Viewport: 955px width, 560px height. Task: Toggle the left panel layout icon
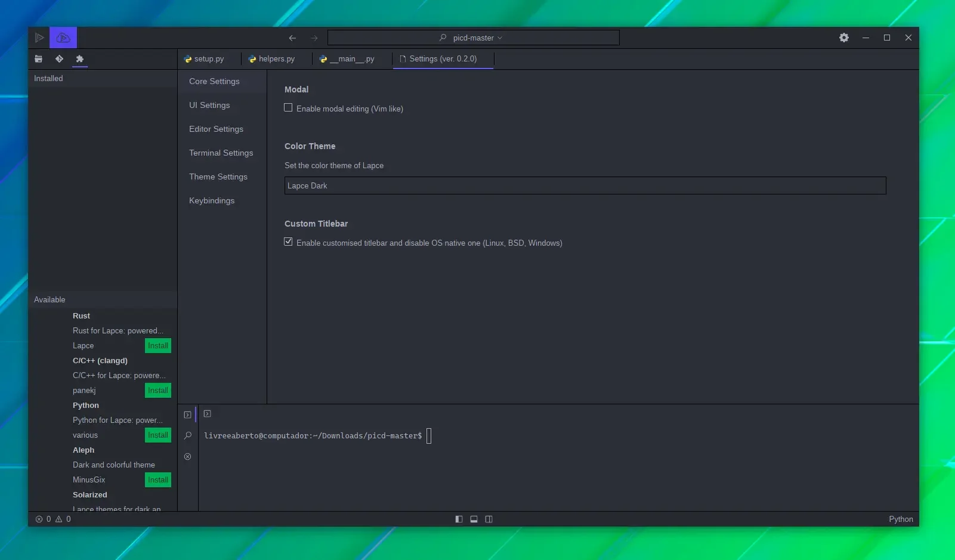click(459, 519)
